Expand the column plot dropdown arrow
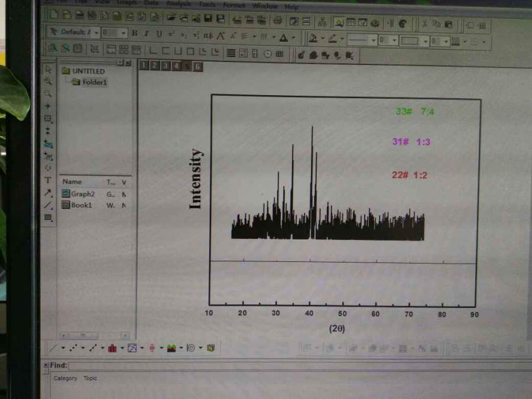This screenshot has width=532, height=399. click(x=122, y=348)
